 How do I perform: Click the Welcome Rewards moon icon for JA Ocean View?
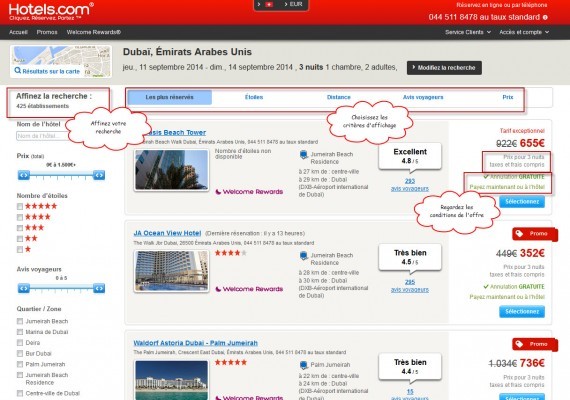(x=218, y=289)
